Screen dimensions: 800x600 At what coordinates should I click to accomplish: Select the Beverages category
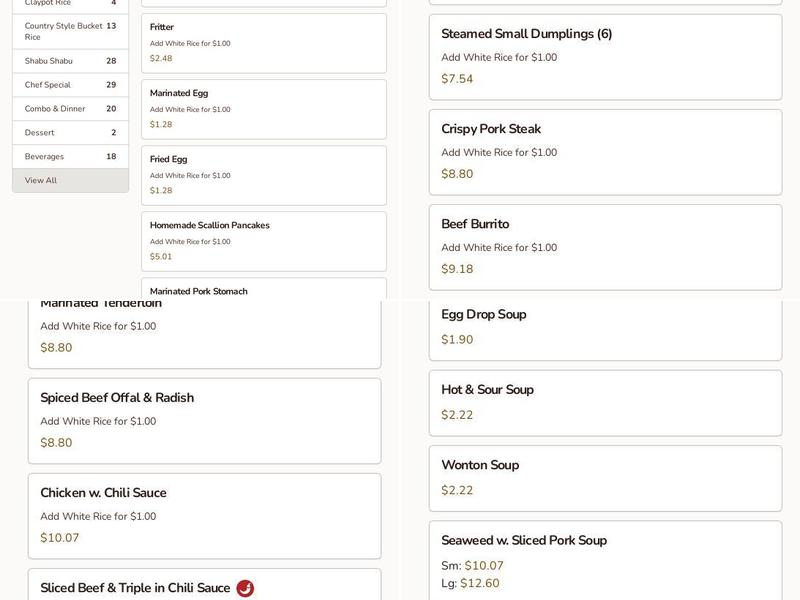[x=70, y=157]
